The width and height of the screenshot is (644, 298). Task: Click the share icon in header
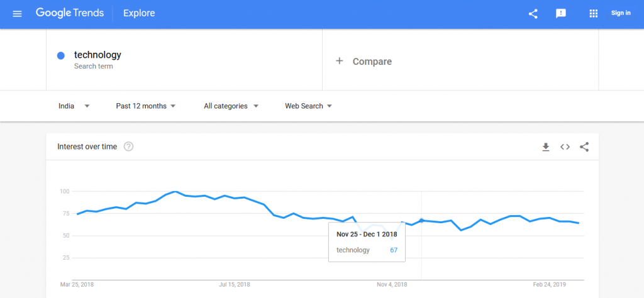click(533, 14)
